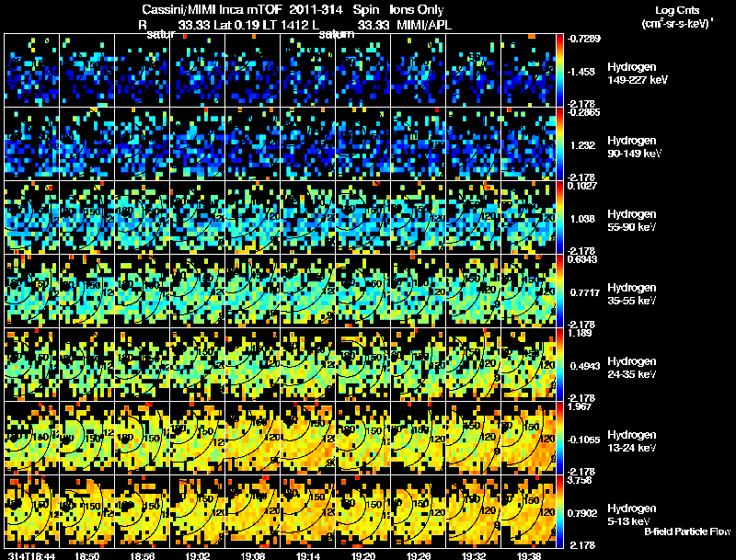Select the 5-13 keV image at 19:32
Screen dimensions: 736x560
point(474,512)
